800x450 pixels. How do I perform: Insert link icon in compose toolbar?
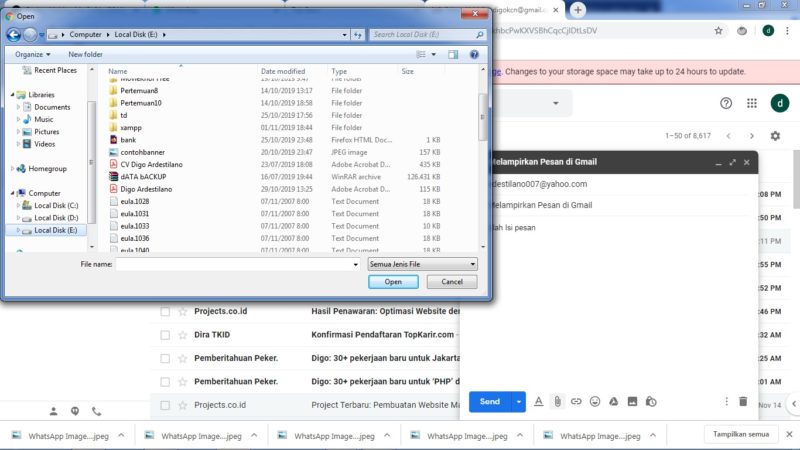pos(576,402)
